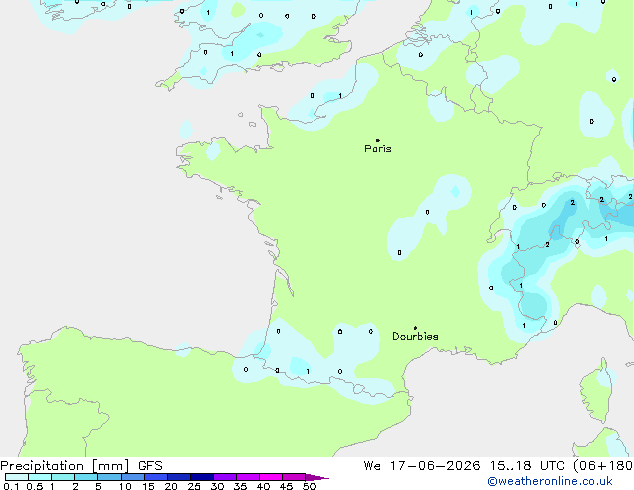Image resolution: width=634 pixels, height=490 pixels.
Task: Click the legend label '25'
Action: tap(194, 486)
